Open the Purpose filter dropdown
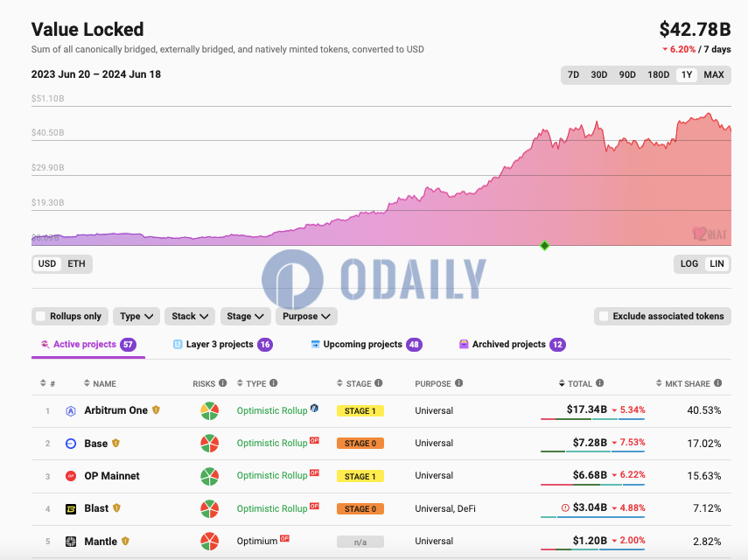This screenshot has height=560, width=748. click(x=306, y=316)
